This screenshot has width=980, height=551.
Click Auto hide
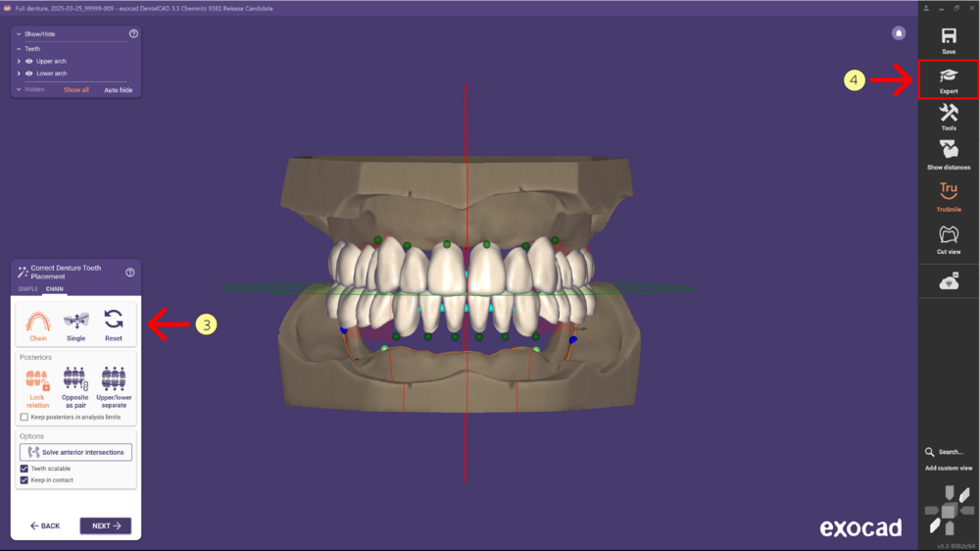[119, 90]
